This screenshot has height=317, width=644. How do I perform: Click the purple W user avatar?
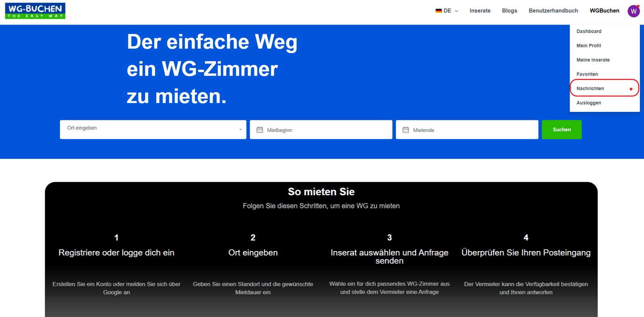pos(634,11)
